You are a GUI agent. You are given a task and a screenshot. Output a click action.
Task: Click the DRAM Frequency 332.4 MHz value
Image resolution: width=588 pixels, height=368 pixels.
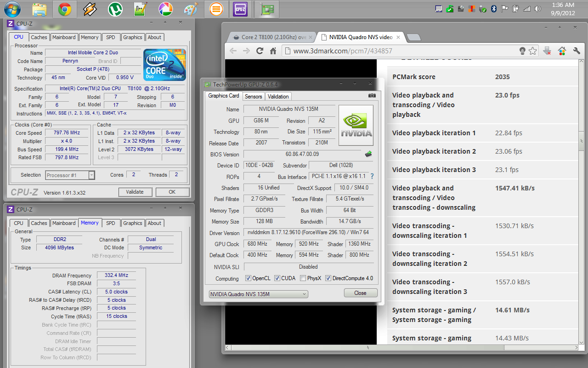[116, 275]
